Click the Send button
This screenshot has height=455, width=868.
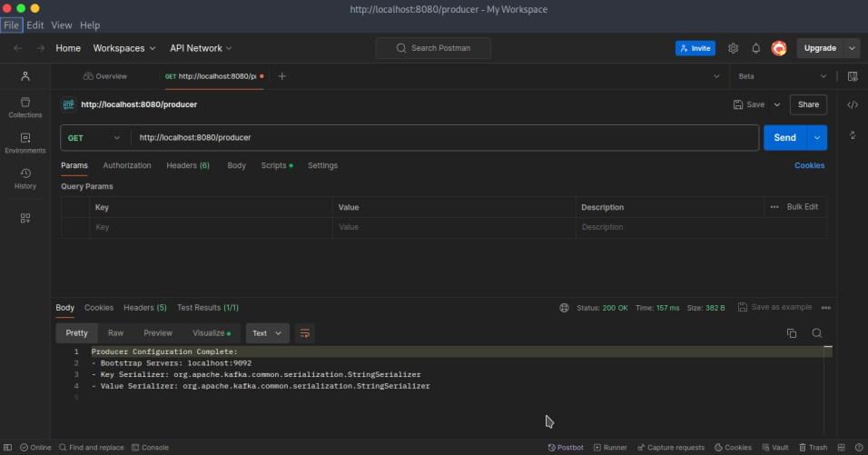(x=785, y=138)
